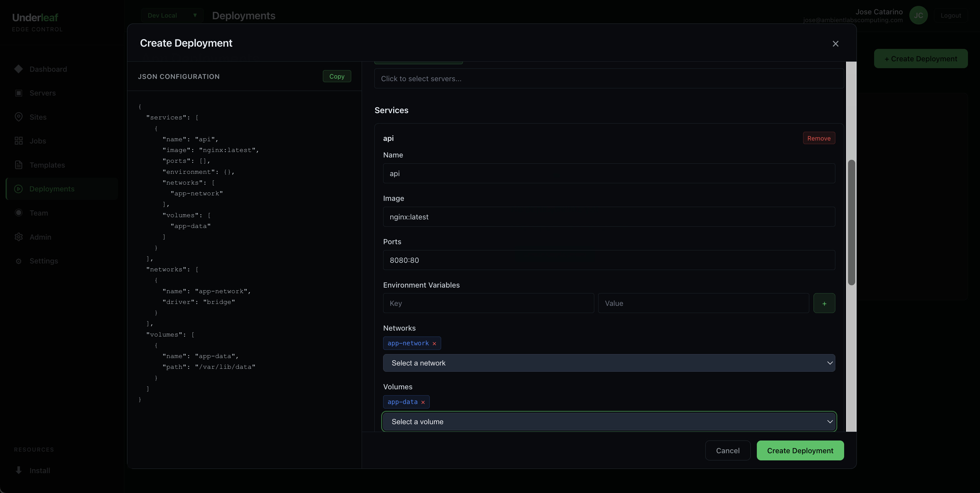Open the Jobs grid icon
This screenshot has width=980, height=493.
tap(19, 141)
